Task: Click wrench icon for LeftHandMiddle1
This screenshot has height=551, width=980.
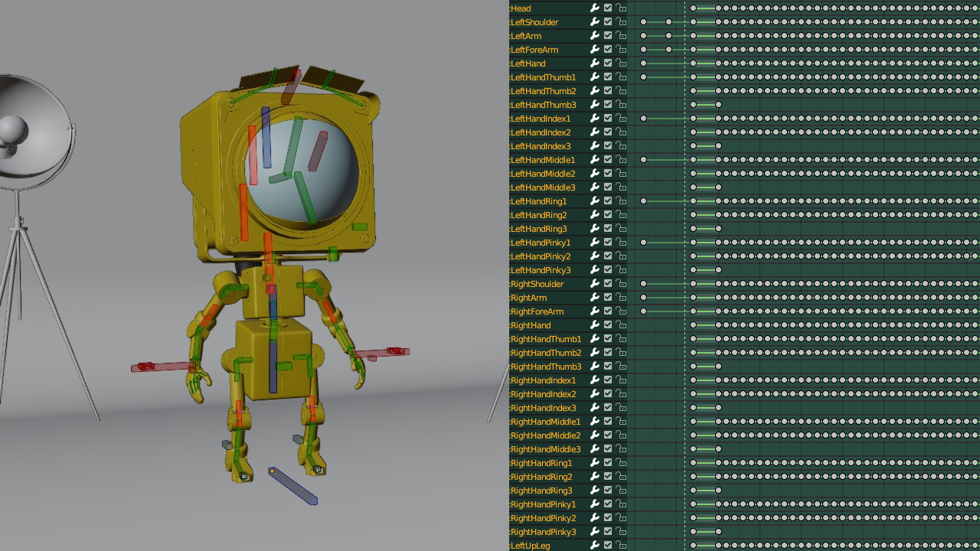Action: tap(594, 159)
